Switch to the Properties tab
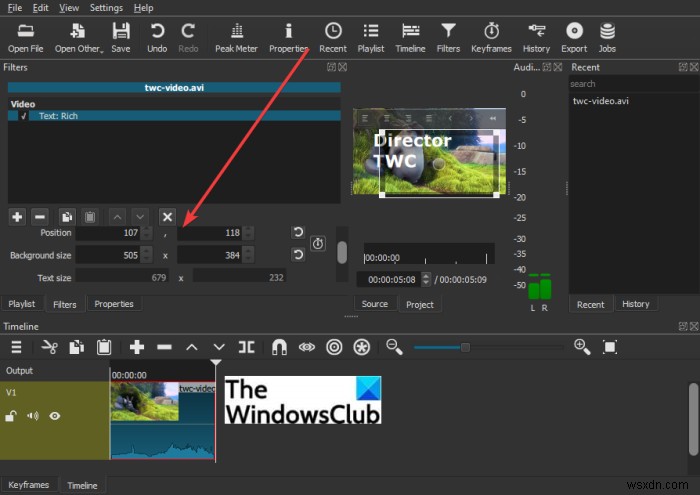 coord(114,304)
